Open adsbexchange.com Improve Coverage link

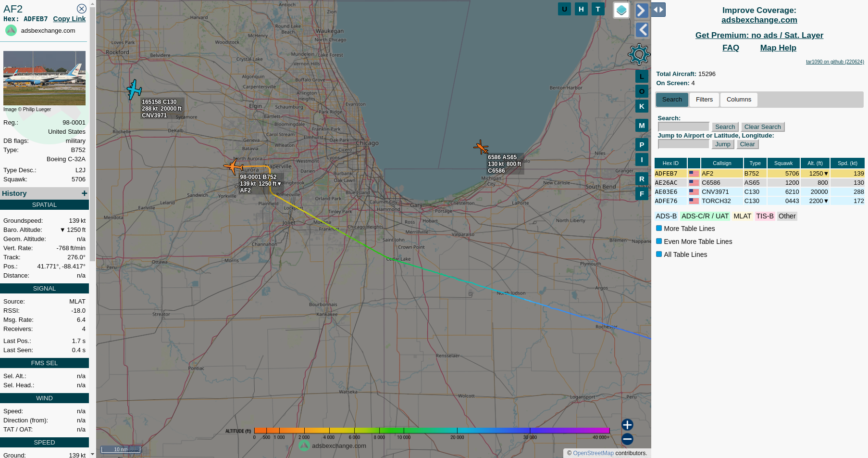point(759,20)
